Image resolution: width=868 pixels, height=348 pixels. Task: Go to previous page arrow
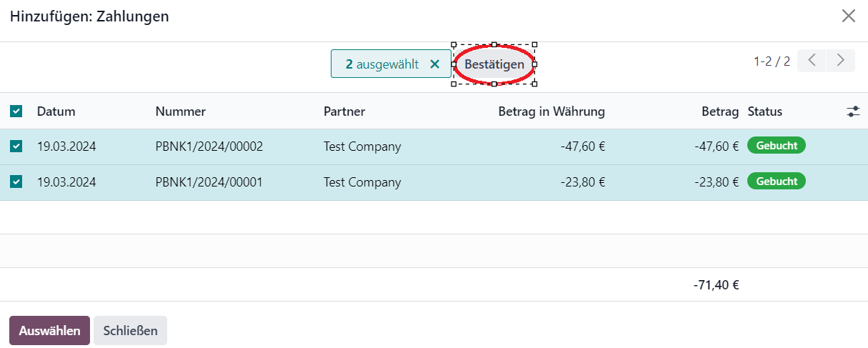click(x=812, y=60)
